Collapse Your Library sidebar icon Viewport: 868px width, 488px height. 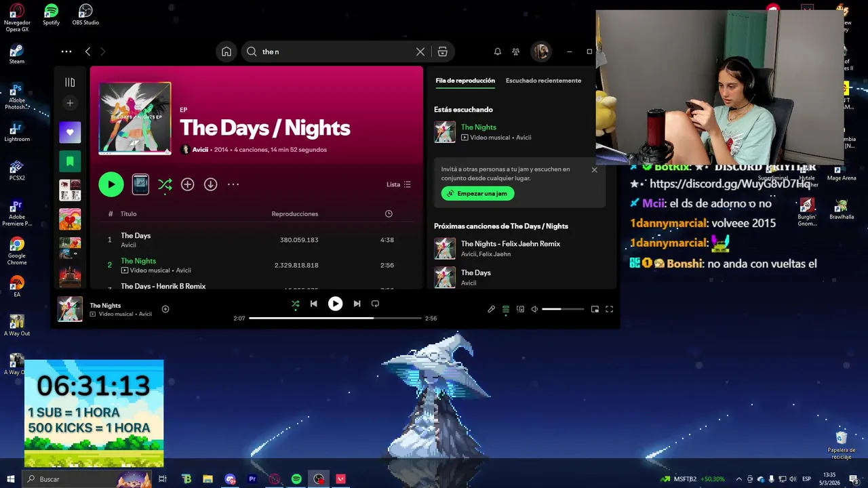pos(70,82)
